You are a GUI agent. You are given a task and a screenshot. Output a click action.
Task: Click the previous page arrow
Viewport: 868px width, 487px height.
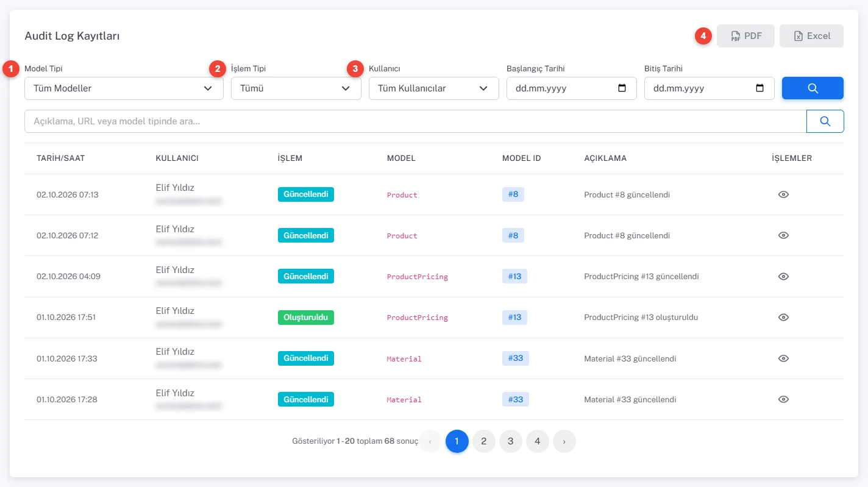430,441
